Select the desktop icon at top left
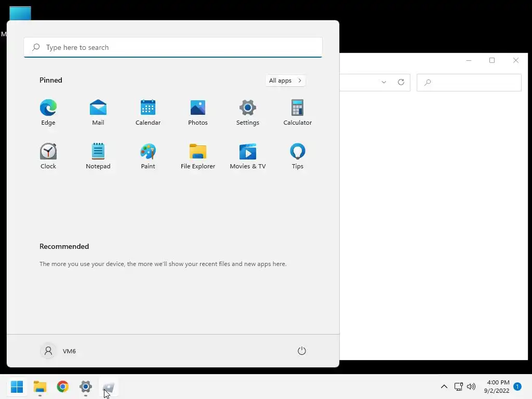This screenshot has width=532, height=399. point(20,13)
